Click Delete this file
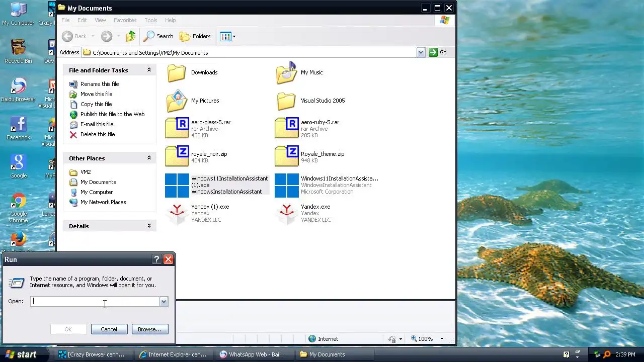Screen dimensions: 644x362 click(98, 134)
